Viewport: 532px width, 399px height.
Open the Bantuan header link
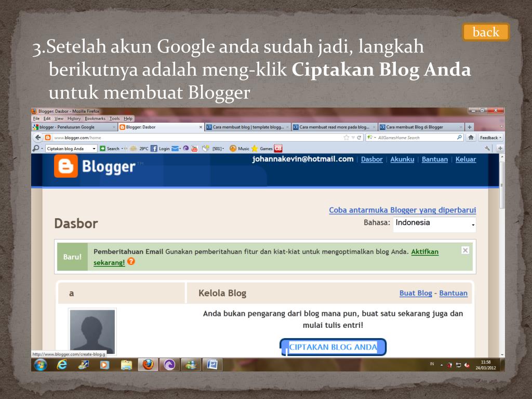click(x=435, y=159)
